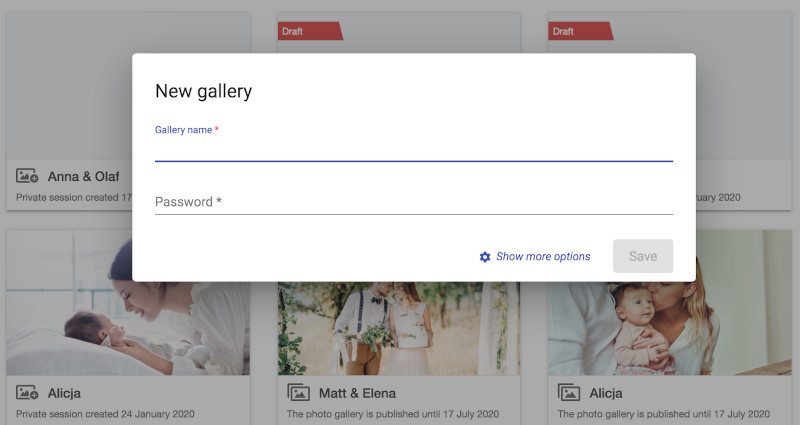Click private session icon next to Anna & Olaf
800x425 pixels.
[27, 176]
